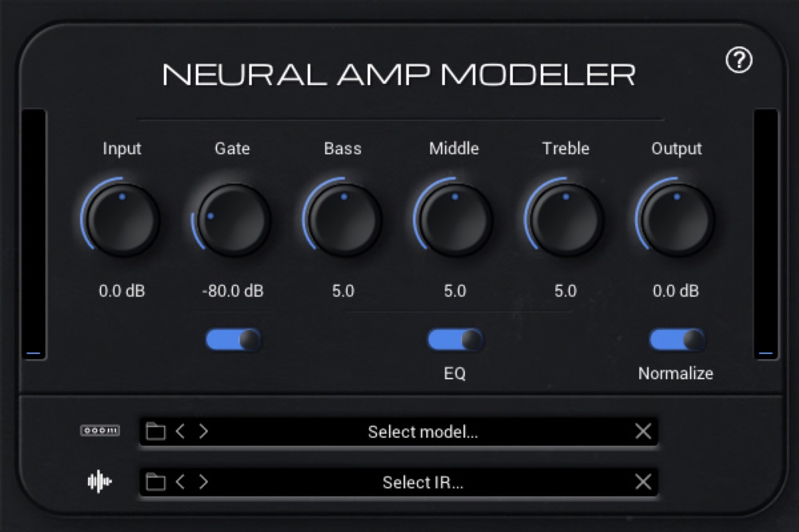799x532 pixels.
Task: Click the Normalize label
Action: (676, 373)
